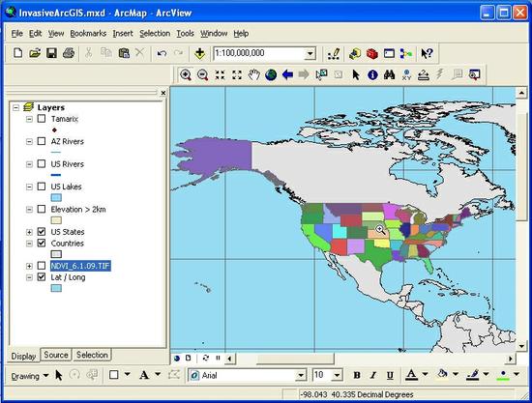This screenshot has width=532, height=403.
Task: Uncheck the US States layer
Action: coord(42,232)
